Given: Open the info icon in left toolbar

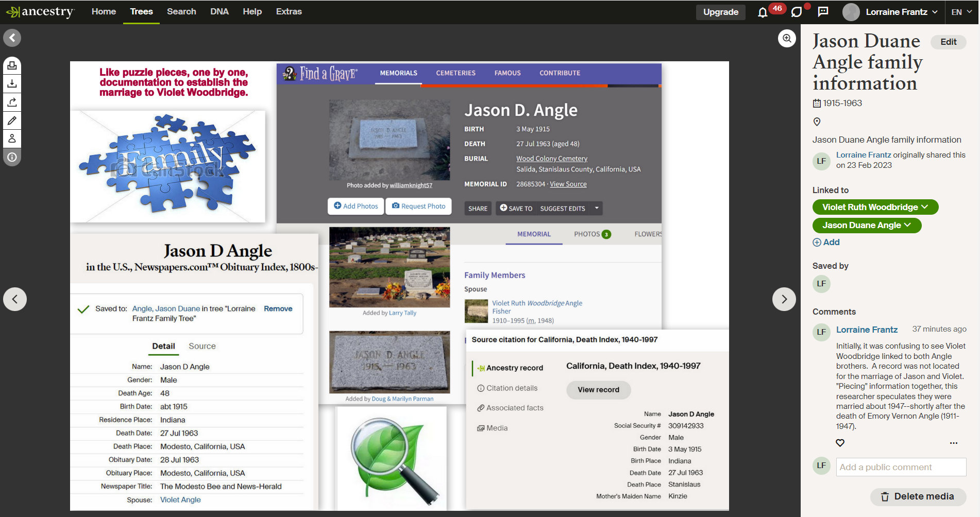Looking at the screenshot, I should (x=12, y=157).
